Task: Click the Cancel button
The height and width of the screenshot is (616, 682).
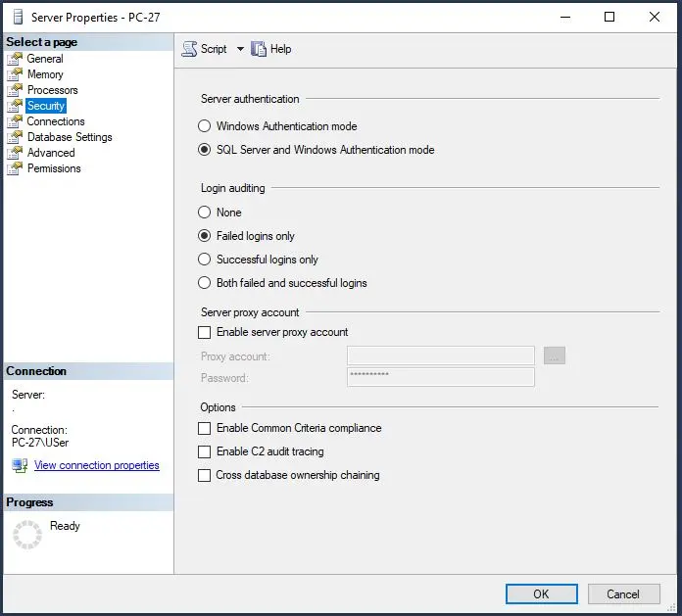Action: pos(623,593)
